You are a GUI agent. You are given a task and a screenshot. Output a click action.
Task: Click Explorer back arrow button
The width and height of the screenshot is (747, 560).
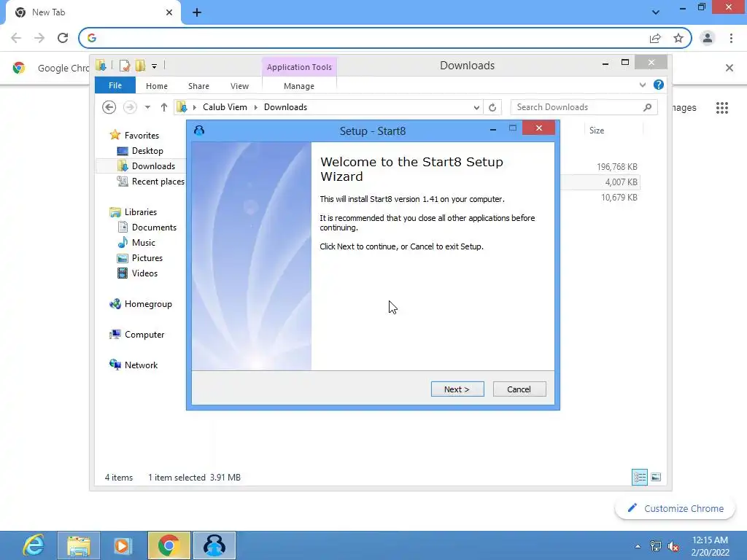[x=109, y=107]
